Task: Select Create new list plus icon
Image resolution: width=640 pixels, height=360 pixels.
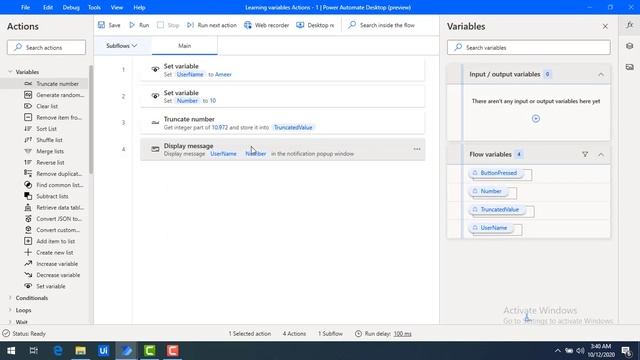Action: [28, 252]
